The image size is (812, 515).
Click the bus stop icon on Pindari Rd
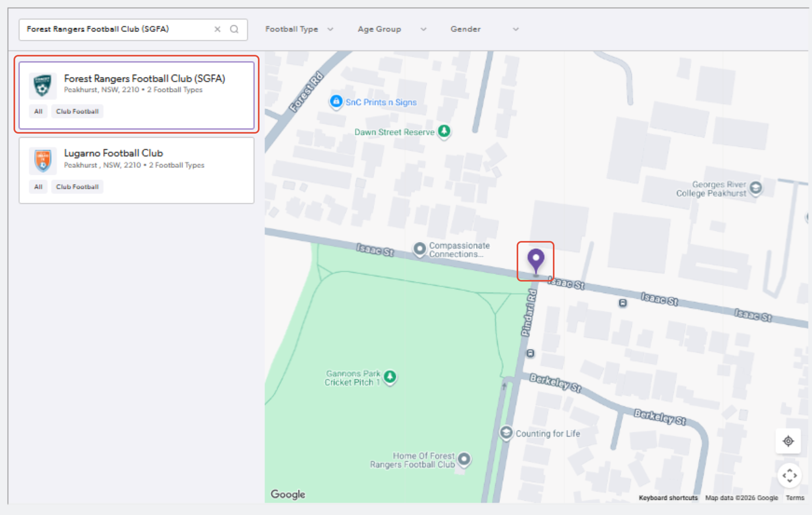pyautogui.click(x=531, y=353)
